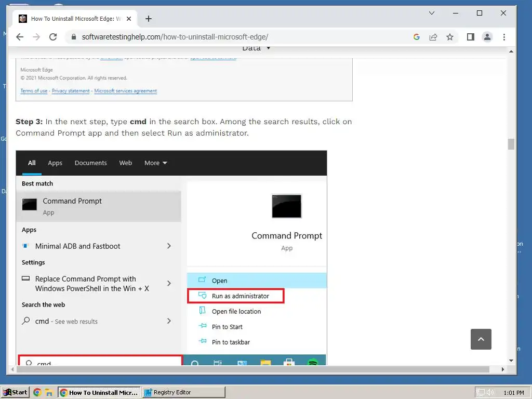Viewport: 532px width, 399px height.
Task: Click the vertical scrollbar up arrow
Action: (x=511, y=51)
